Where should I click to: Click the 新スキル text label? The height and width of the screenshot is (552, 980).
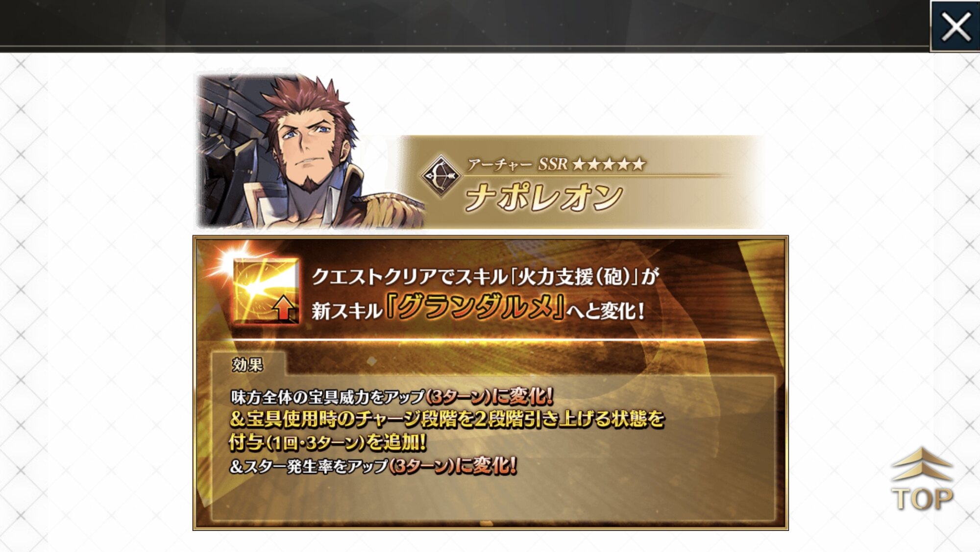(347, 311)
